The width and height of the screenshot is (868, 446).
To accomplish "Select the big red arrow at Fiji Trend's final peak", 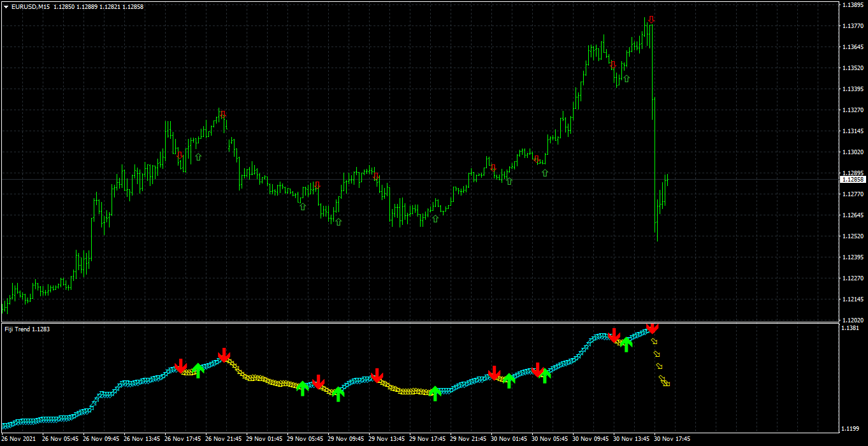I will click(x=652, y=327).
